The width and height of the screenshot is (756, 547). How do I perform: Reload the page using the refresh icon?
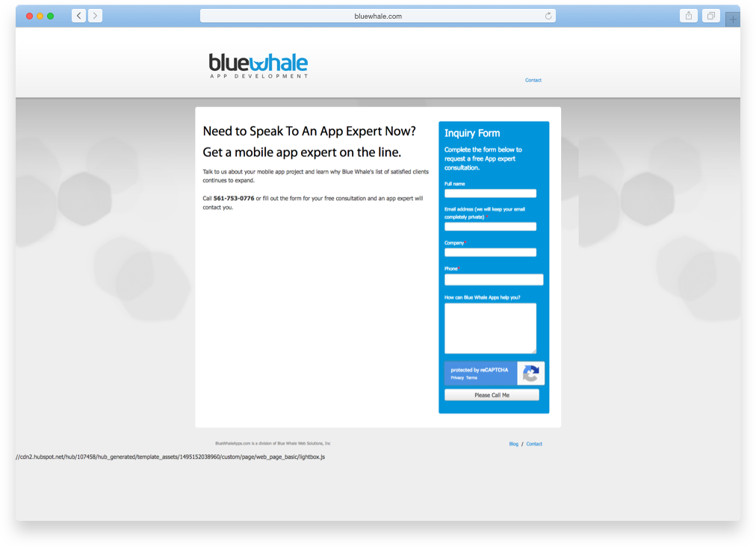pyautogui.click(x=548, y=16)
